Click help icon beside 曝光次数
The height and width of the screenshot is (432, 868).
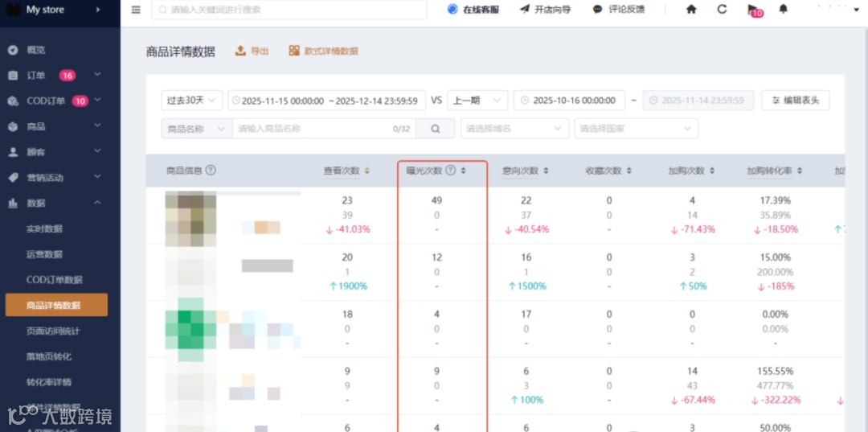(x=451, y=171)
